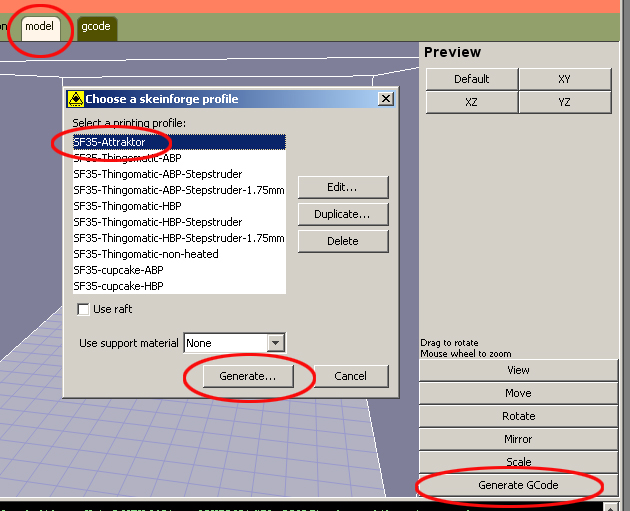Open the gcode tab
Screen dimensions: 630x511
[97, 26]
